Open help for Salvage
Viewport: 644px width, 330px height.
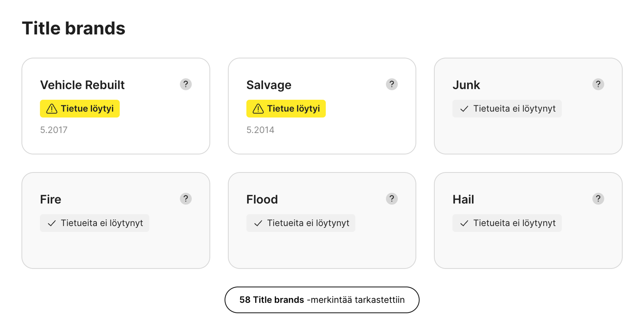coord(392,84)
